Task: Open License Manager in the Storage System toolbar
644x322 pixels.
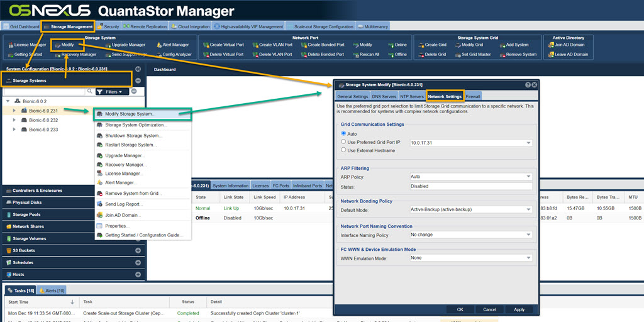Action: coord(26,45)
